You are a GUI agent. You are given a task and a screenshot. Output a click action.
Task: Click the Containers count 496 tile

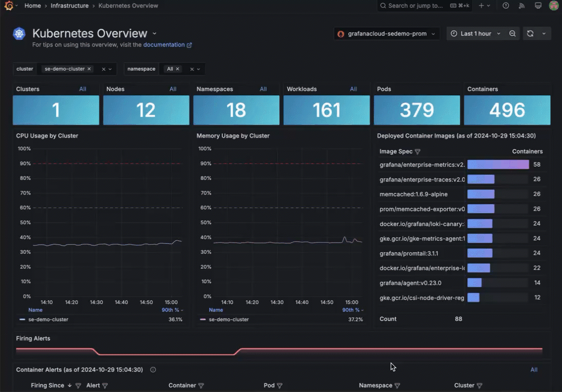[507, 110]
